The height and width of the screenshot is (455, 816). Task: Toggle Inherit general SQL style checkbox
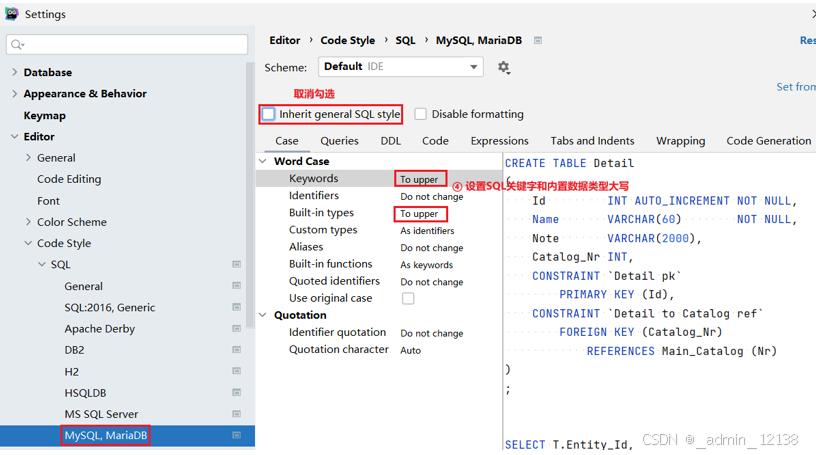click(269, 114)
